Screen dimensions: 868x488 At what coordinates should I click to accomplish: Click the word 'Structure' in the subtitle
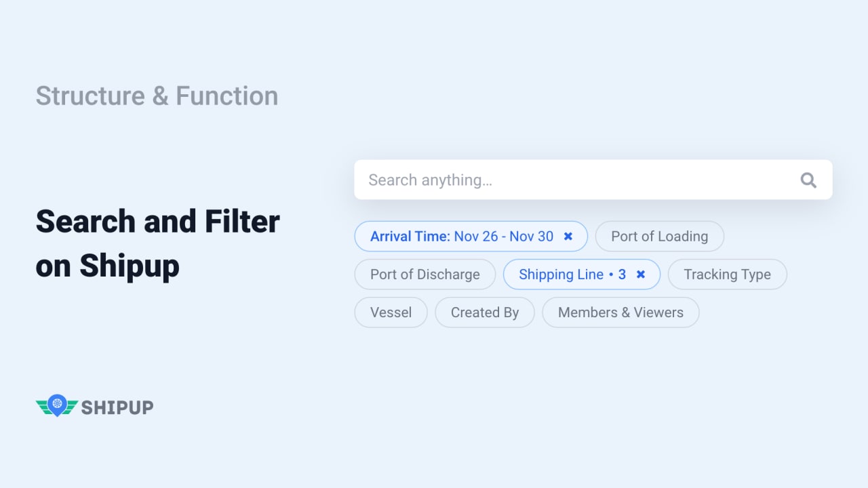[x=90, y=96]
